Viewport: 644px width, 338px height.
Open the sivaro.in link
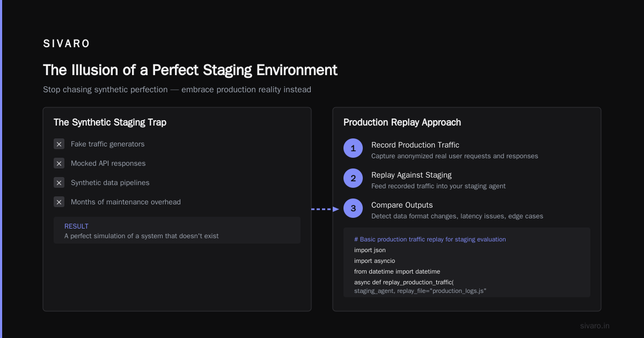pyautogui.click(x=595, y=326)
